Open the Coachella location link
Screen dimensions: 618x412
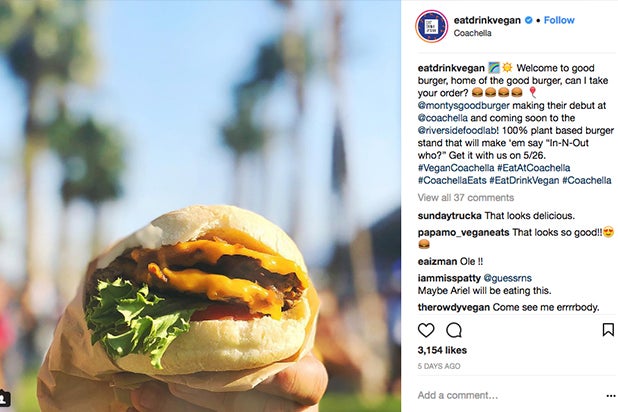pos(472,33)
